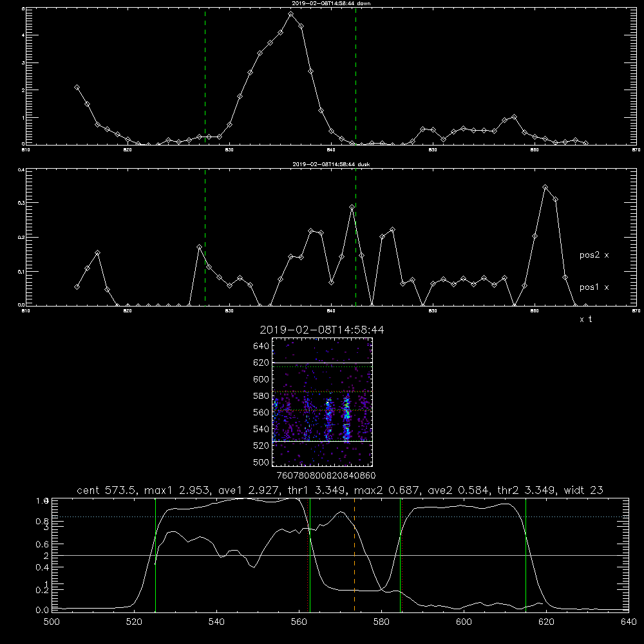Click x-axis label 520 of bottom plot
Screen dimensions: 644x644
(134, 622)
